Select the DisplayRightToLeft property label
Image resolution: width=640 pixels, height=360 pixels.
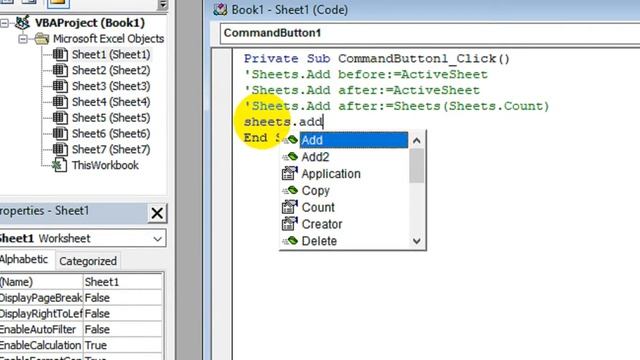point(41,314)
